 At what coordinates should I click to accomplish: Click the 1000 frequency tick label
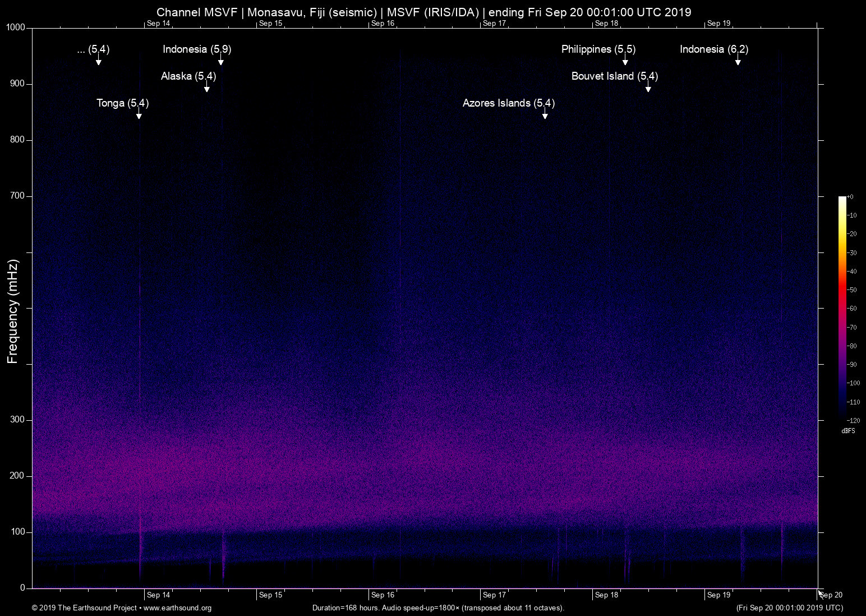tap(17, 27)
